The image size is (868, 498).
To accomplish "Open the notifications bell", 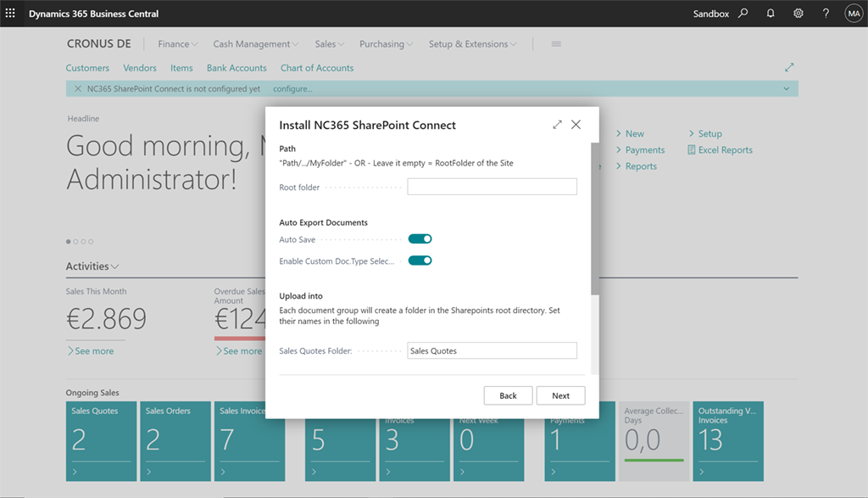I will click(x=770, y=14).
